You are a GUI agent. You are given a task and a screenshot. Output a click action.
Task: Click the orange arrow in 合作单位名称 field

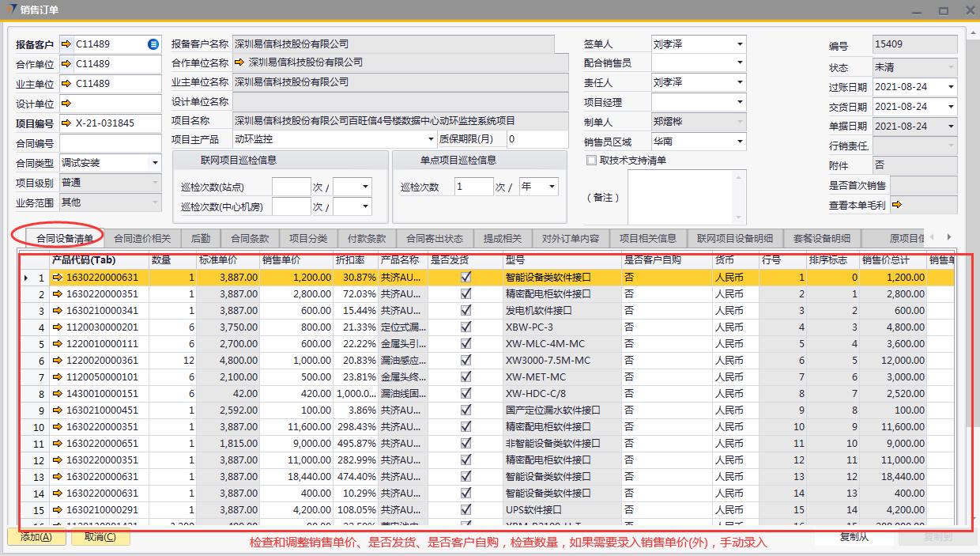(239, 62)
